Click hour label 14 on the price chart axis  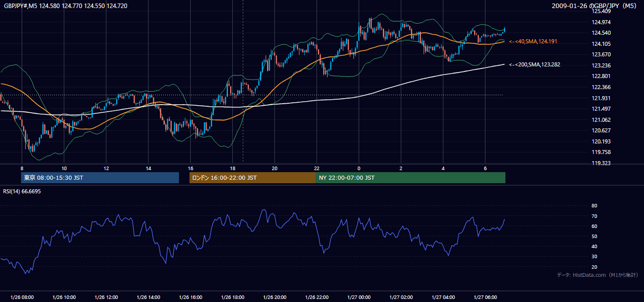(x=148, y=168)
